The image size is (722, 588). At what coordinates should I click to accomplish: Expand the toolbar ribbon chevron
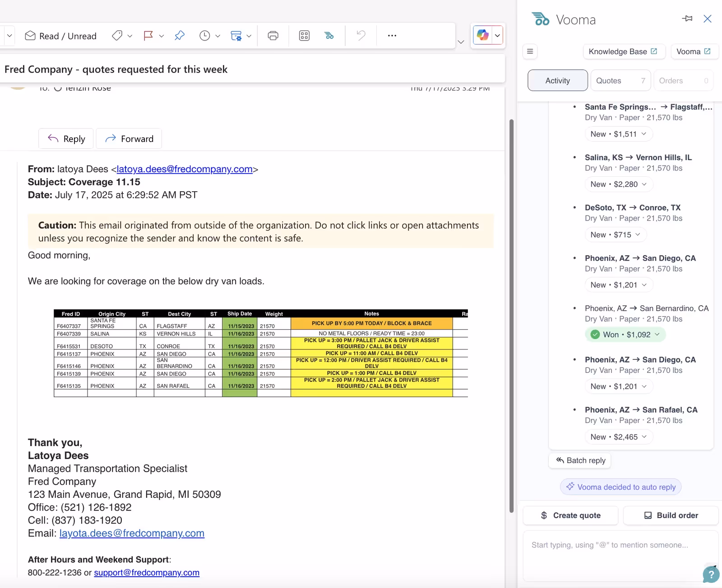pyautogui.click(x=461, y=42)
